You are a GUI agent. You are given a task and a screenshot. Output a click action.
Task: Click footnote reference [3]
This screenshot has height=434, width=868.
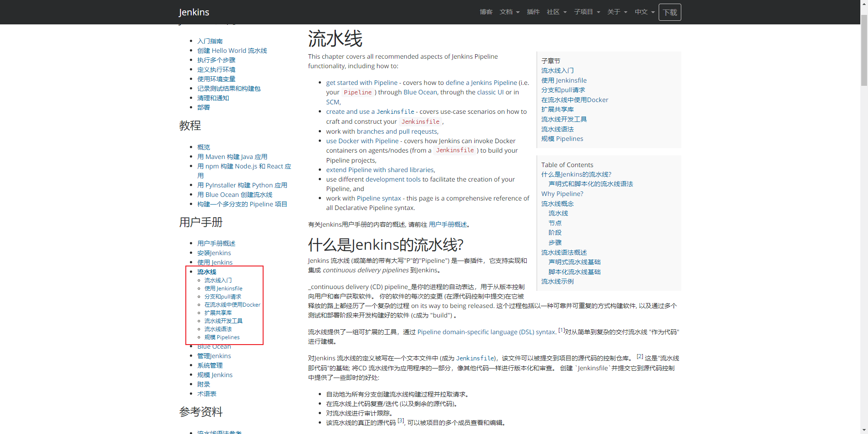click(401, 421)
